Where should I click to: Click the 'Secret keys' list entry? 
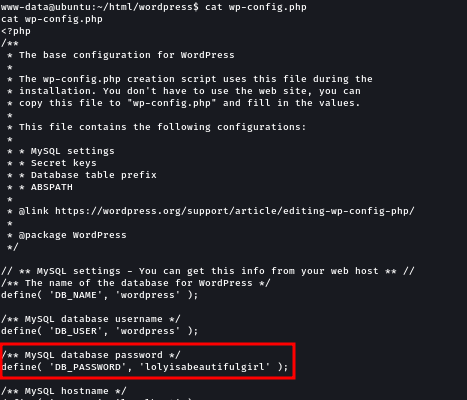tap(64, 163)
